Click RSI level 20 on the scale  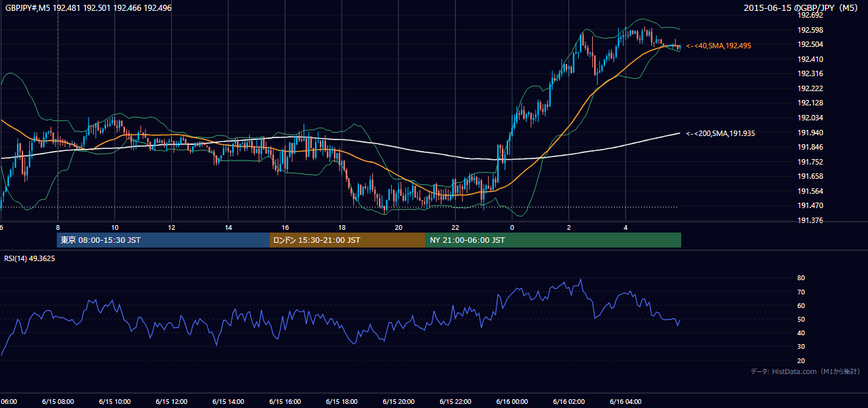point(801,360)
